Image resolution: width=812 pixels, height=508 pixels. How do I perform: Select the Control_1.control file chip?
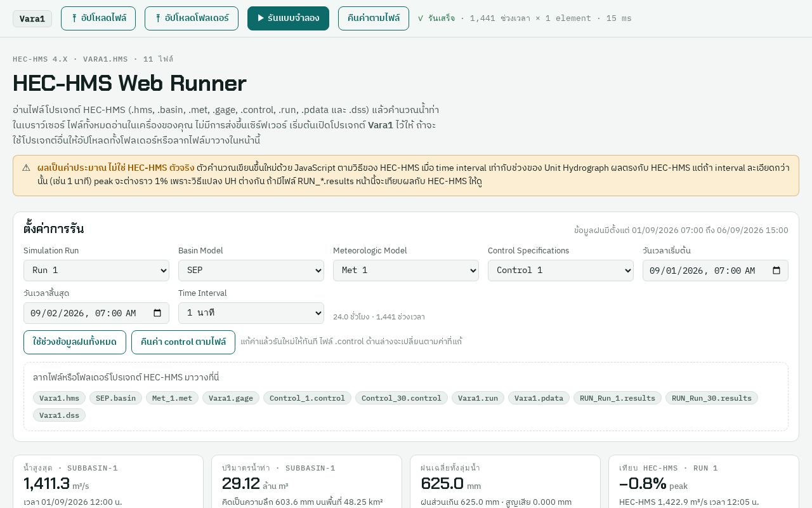click(x=307, y=398)
